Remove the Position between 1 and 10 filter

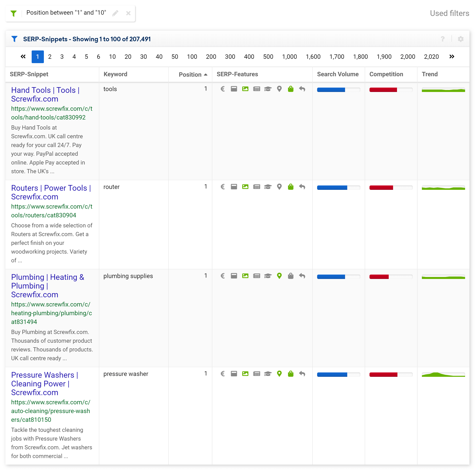coord(128,13)
